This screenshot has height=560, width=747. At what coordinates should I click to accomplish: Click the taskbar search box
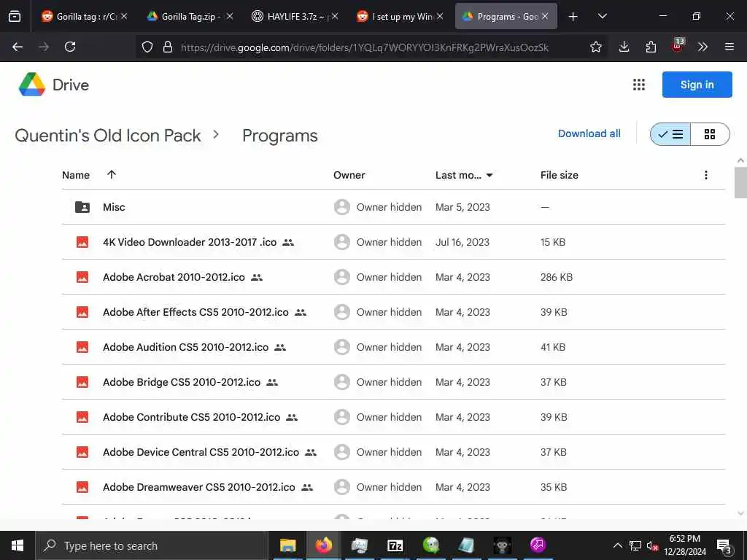(x=152, y=545)
